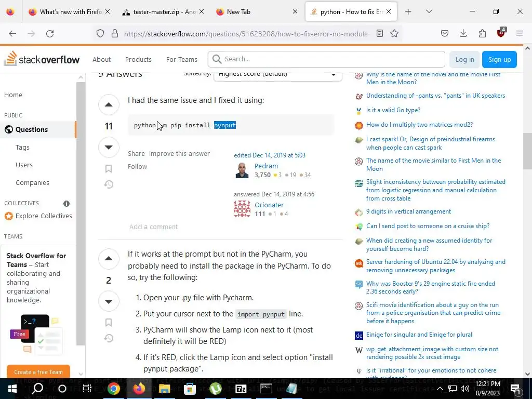View site security padlock information
Viewport: 532px width, 399px height.
[x=115, y=33]
